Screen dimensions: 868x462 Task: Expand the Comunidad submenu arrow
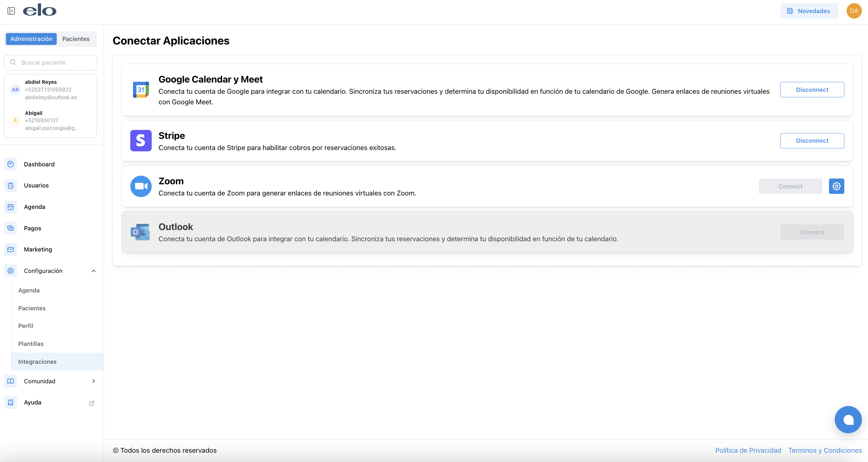(x=94, y=381)
